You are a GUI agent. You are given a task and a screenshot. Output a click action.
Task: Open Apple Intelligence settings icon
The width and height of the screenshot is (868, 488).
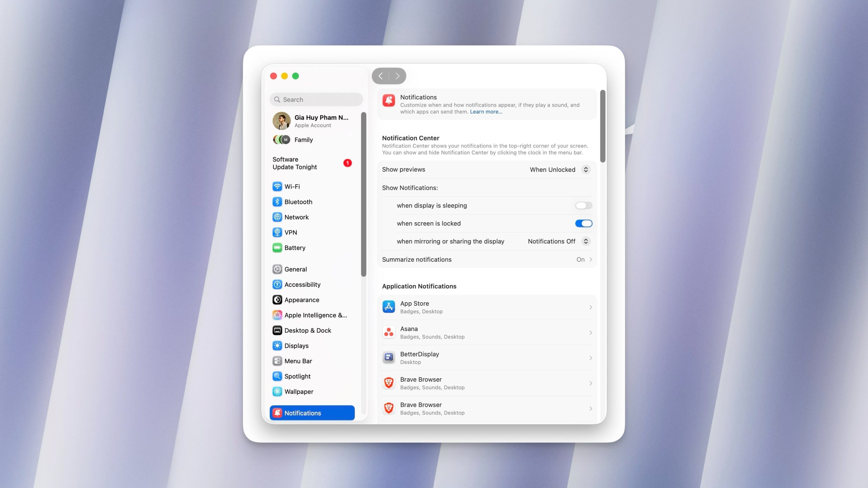277,315
